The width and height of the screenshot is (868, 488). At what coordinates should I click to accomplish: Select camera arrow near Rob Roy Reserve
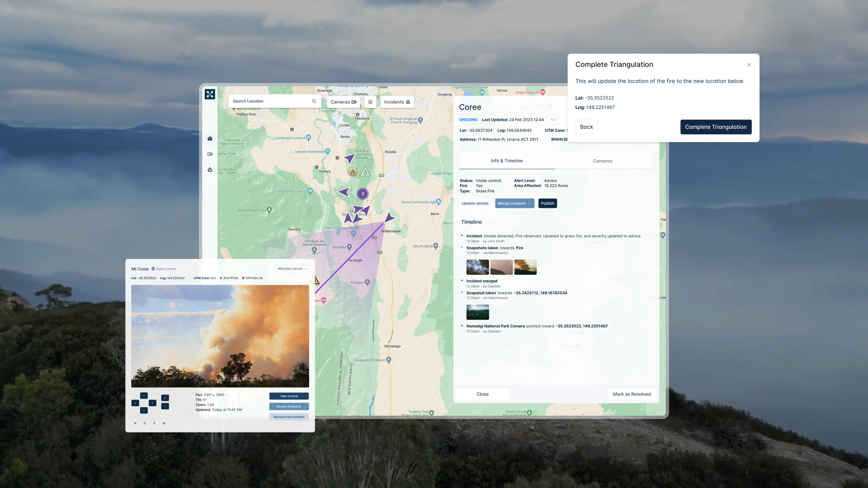(349, 158)
